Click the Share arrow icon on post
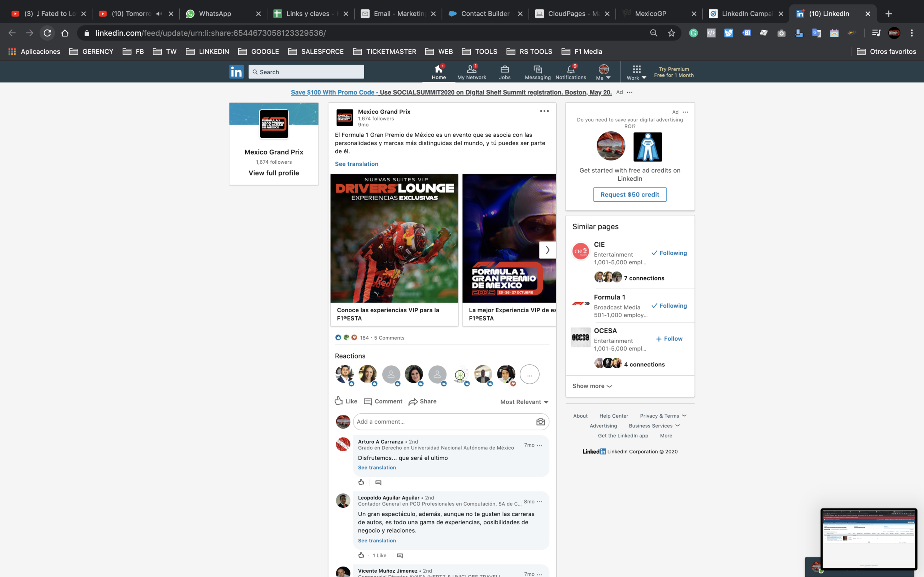Screen dimensions: 924x577 (x=413, y=402)
